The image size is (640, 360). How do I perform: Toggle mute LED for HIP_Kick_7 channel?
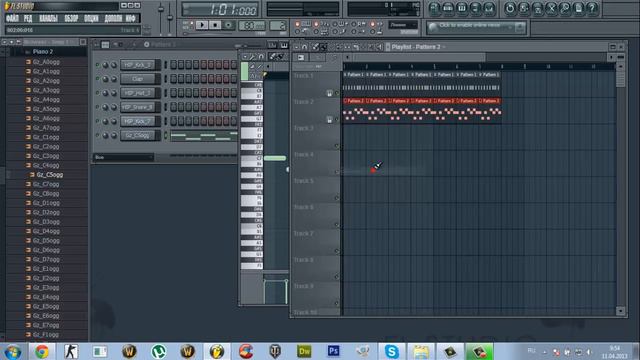click(98, 121)
